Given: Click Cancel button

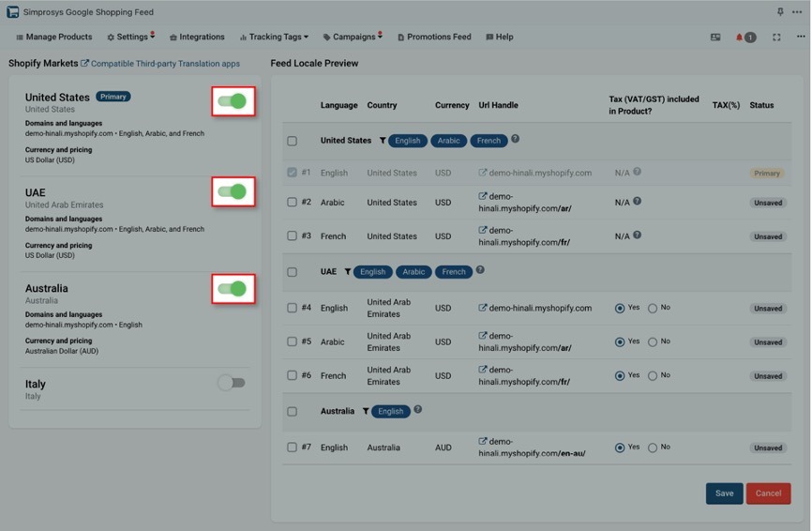Looking at the screenshot, I should (768, 493).
